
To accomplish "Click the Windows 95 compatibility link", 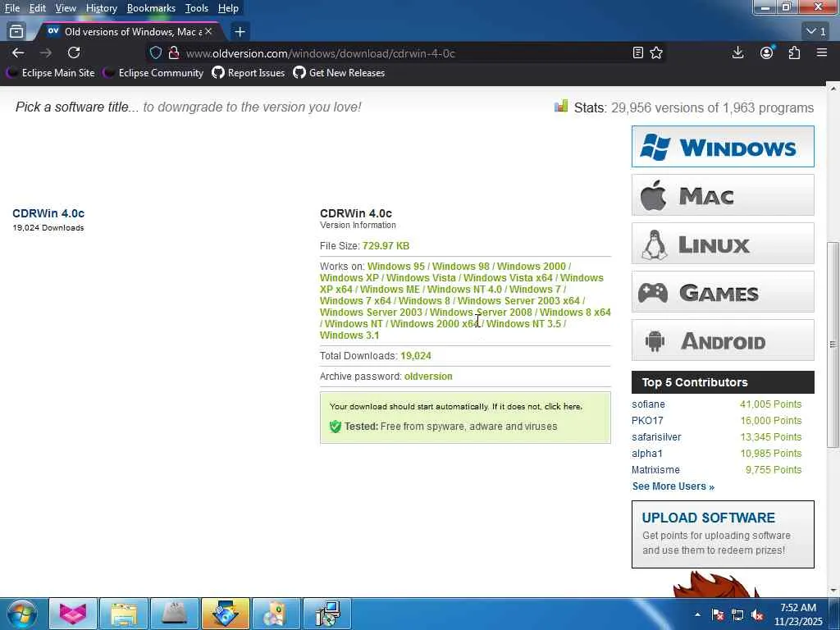I will click(396, 267).
